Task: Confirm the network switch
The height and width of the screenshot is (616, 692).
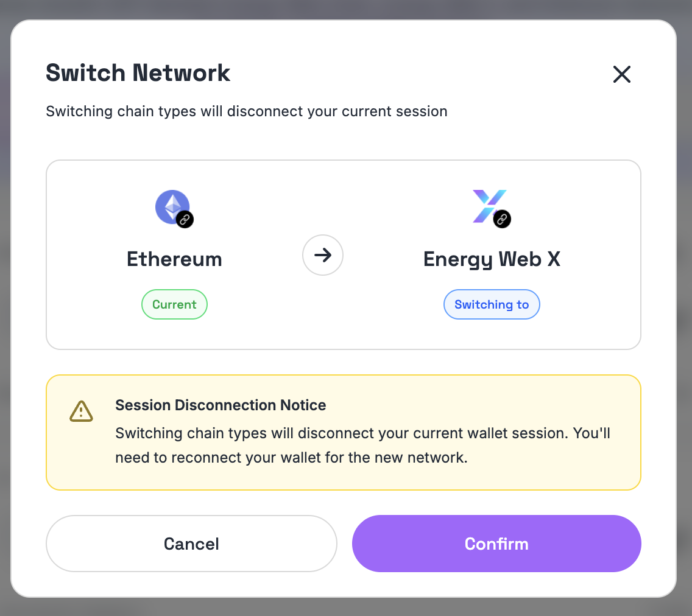Action: (x=496, y=544)
